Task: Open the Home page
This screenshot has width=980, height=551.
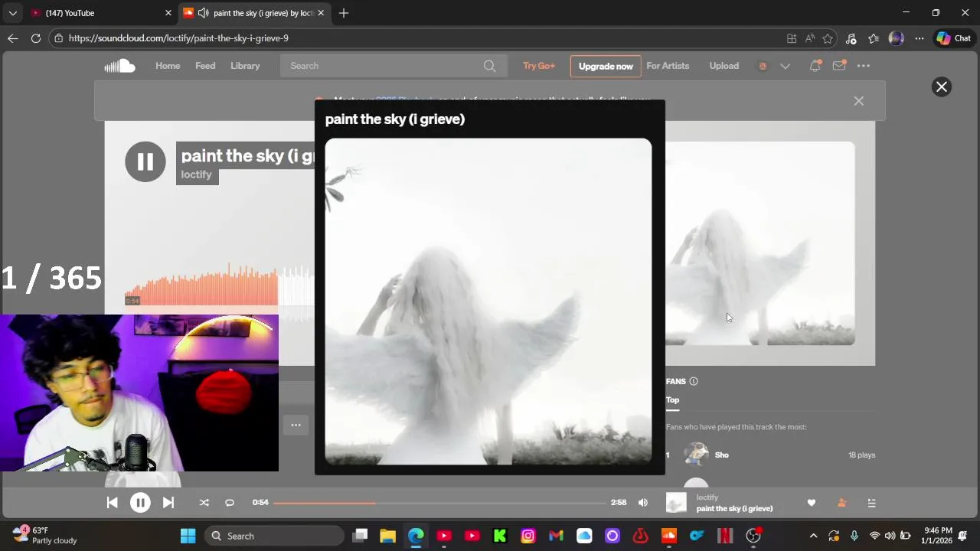Action: point(168,66)
